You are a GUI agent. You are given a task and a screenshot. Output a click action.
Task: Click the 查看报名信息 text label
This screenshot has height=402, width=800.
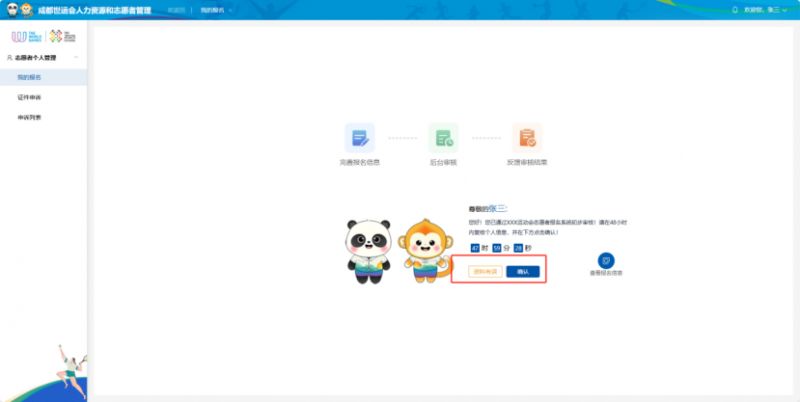606,273
